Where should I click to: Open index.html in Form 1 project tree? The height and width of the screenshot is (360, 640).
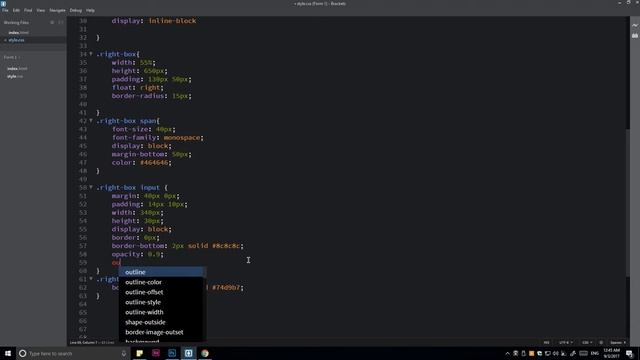(17, 69)
